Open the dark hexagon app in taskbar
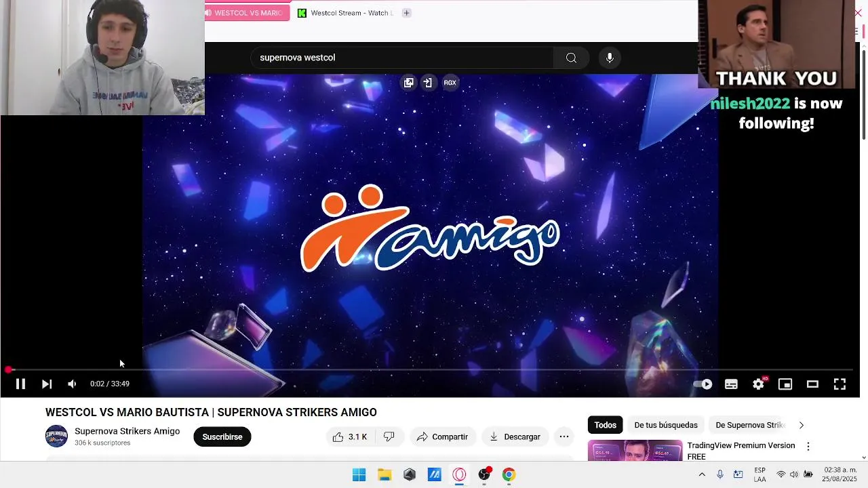The height and width of the screenshot is (488, 868). click(x=410, y=474)
